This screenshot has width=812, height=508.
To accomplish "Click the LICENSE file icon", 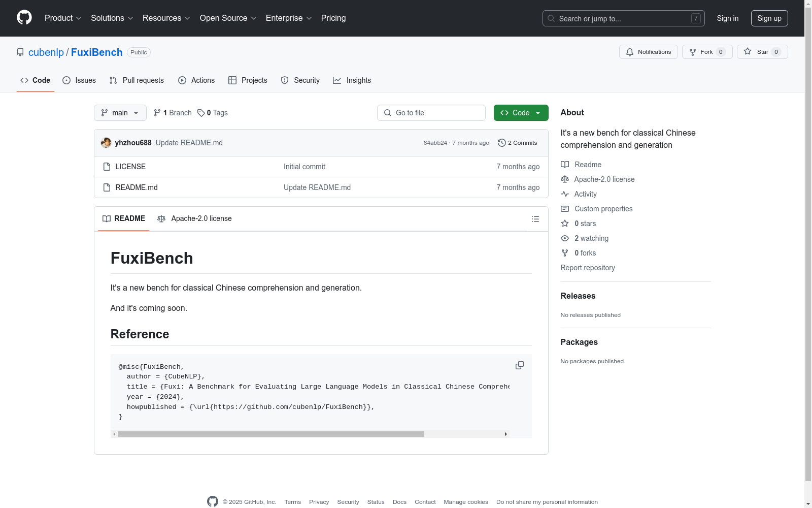I will pyautogui.click(x=107, y=167).
